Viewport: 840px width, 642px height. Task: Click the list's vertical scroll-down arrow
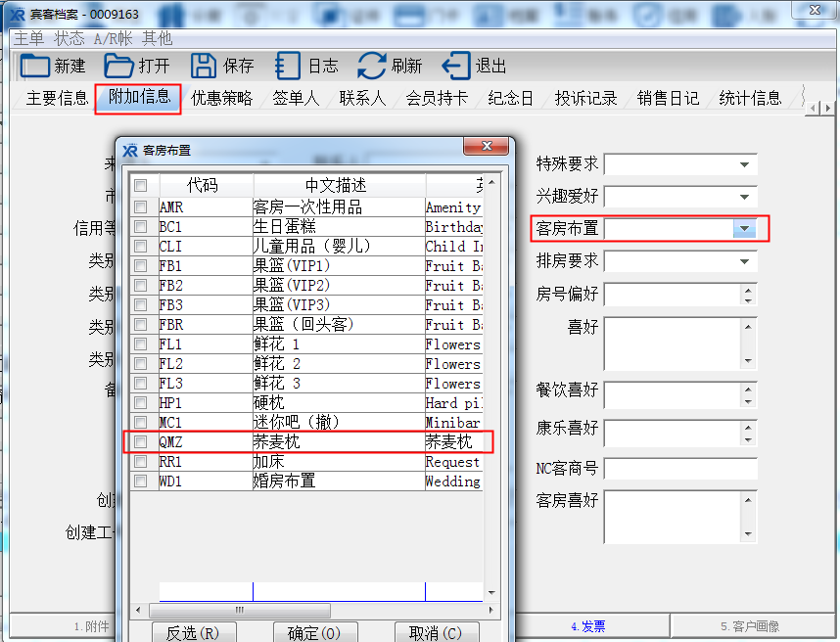(x=491, y=593)
